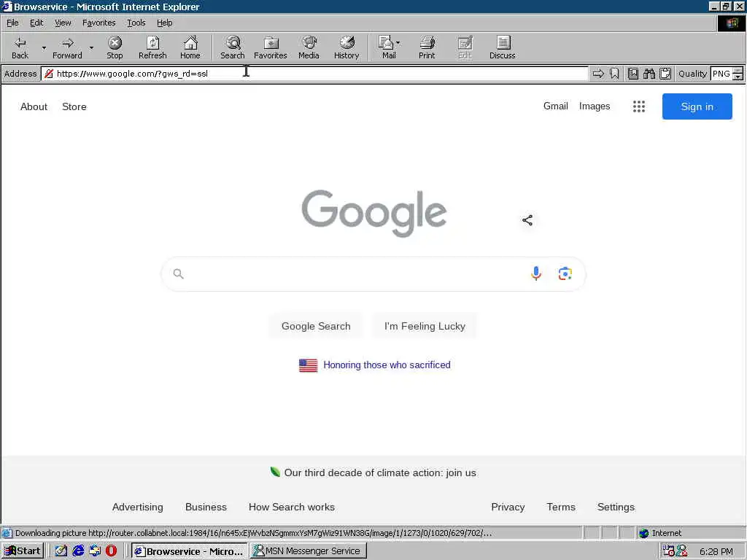Click the I'm Feeling Lucky button

tap(425, 326)
